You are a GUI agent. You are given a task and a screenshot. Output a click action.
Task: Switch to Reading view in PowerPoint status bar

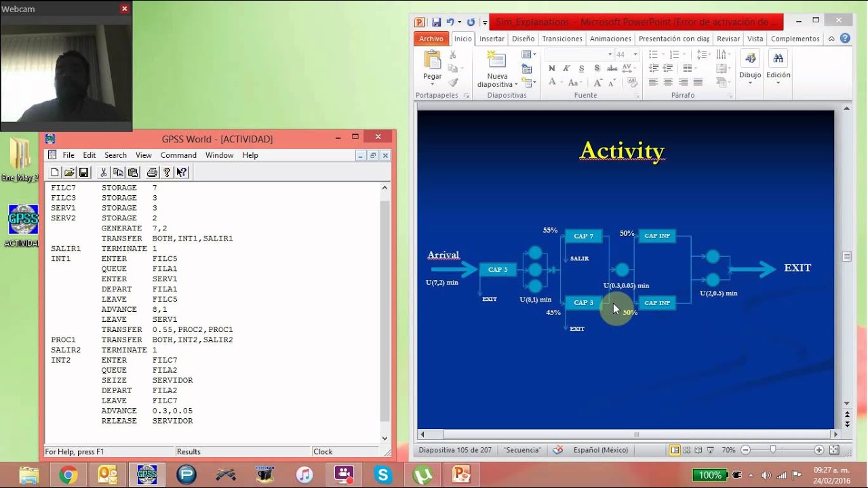click(x=698, y=450)
